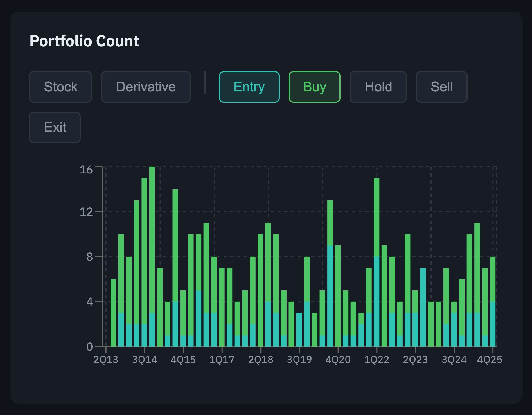
Task: Select the last bar above 4Q25
Action: 493,301
